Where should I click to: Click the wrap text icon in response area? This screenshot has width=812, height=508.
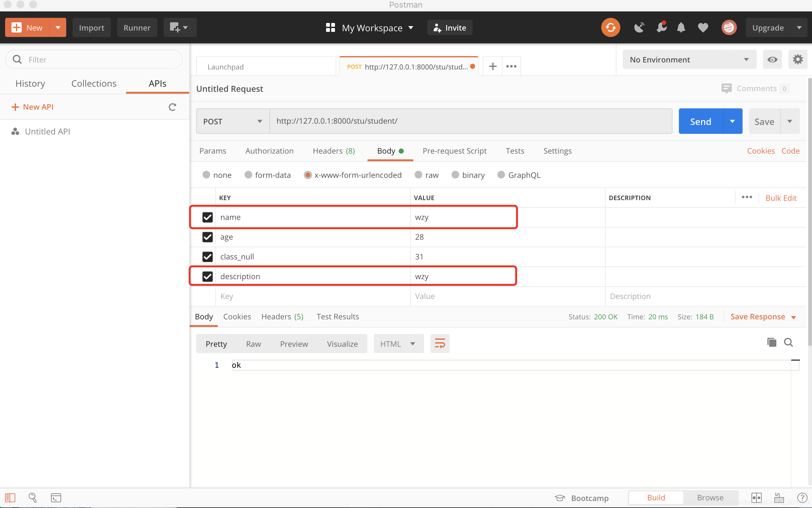point(440,344)
